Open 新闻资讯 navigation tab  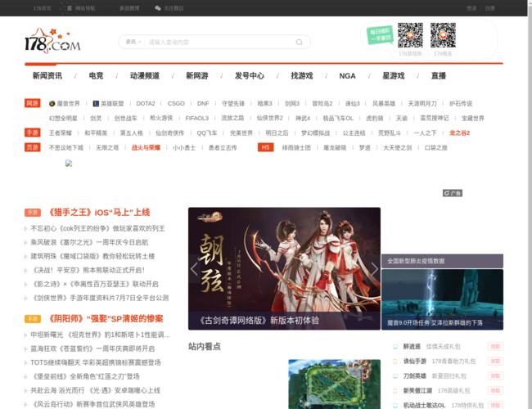coord(47,75)
